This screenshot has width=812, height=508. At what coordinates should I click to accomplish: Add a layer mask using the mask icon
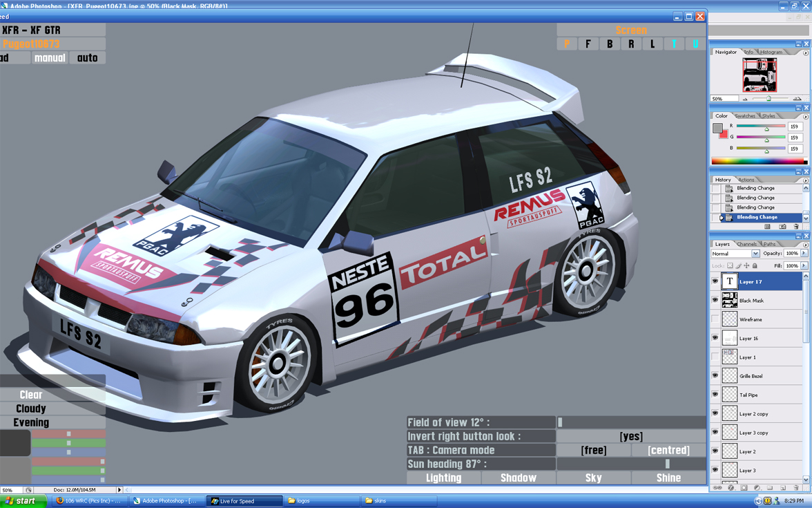pos(744,488)
